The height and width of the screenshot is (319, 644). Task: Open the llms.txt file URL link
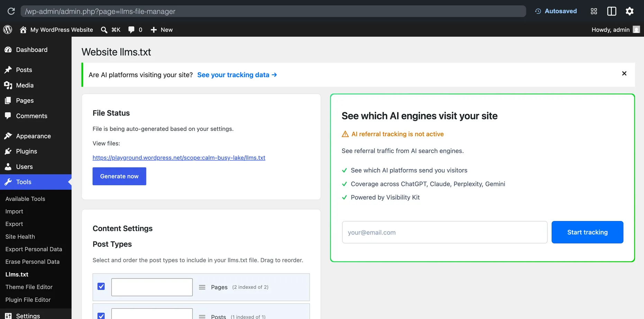[179, 158]
